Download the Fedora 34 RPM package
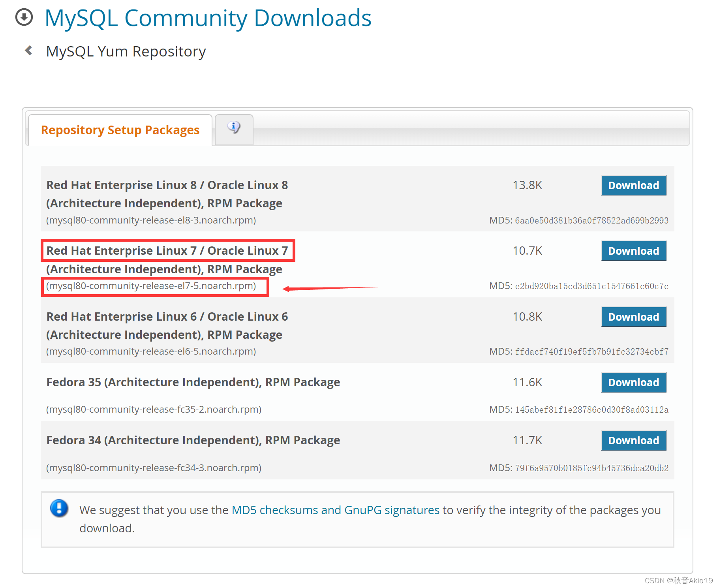 [x=633, y=440]
